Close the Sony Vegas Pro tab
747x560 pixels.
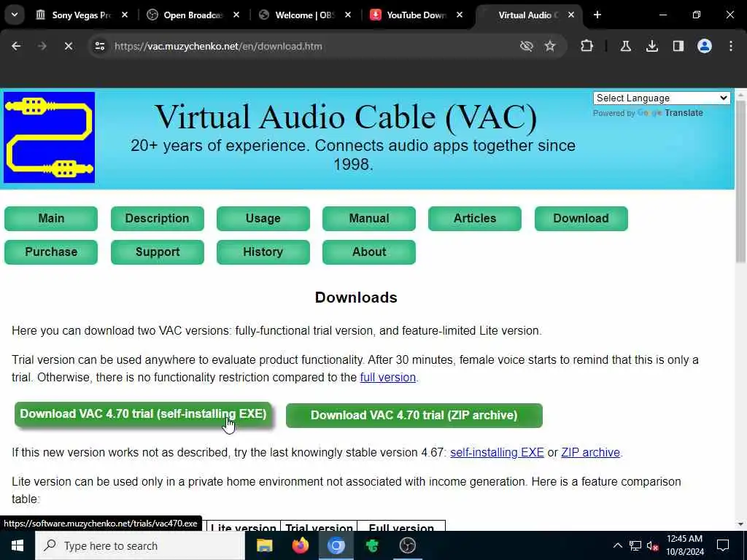pyautogui.click(x=124, y=15)
